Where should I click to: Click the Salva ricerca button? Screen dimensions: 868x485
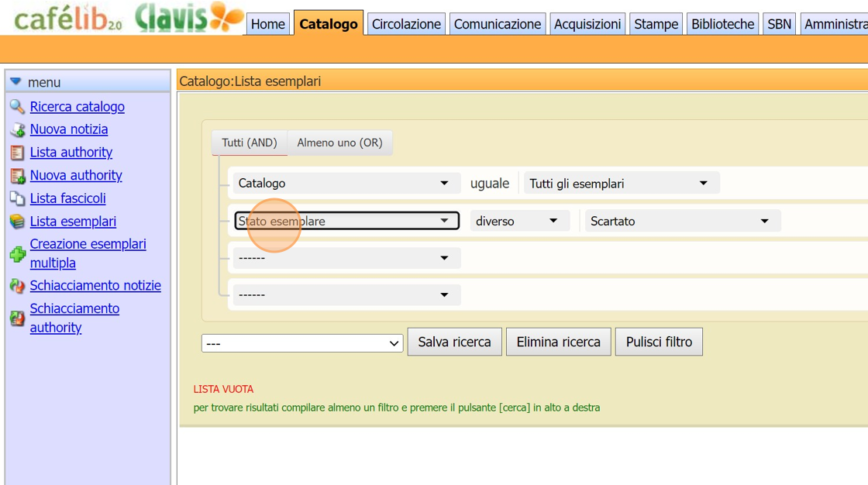point(454,342)
